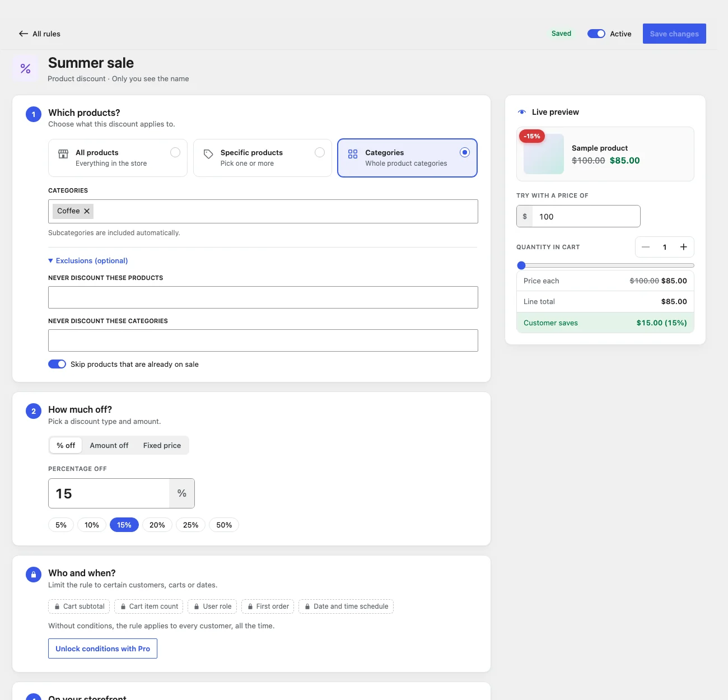Image resolution: width=728 pixels, height=700 pixels.
Task: Click the lock badge beside Who and when
Action: tap(34, 575)
